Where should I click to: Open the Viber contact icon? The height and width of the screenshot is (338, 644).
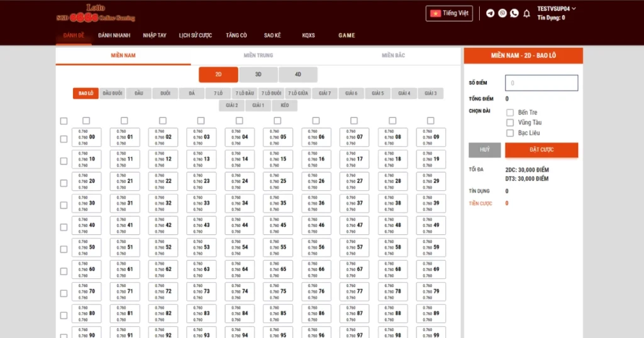coord(502,13)
